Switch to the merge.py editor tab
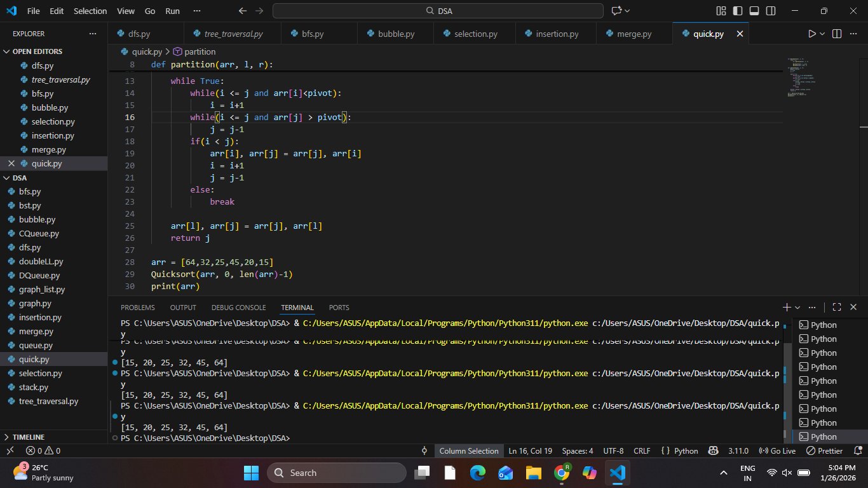 tap(634, 34)
